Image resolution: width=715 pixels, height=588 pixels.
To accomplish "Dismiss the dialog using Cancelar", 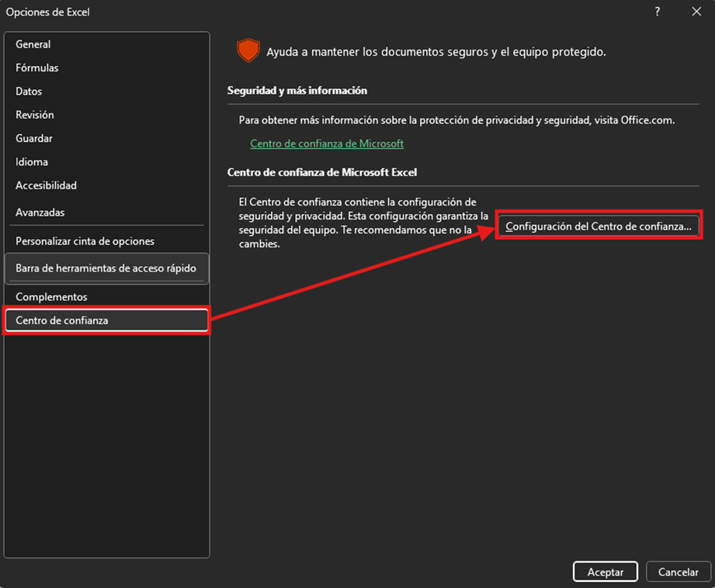I will (679, 572).
